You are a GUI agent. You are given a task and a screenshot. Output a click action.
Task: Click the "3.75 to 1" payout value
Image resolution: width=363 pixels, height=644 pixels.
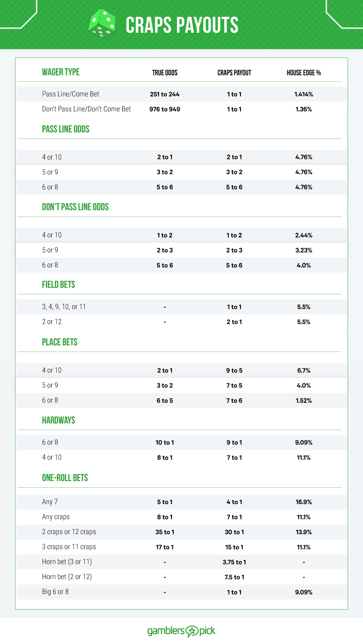(234, 562)
